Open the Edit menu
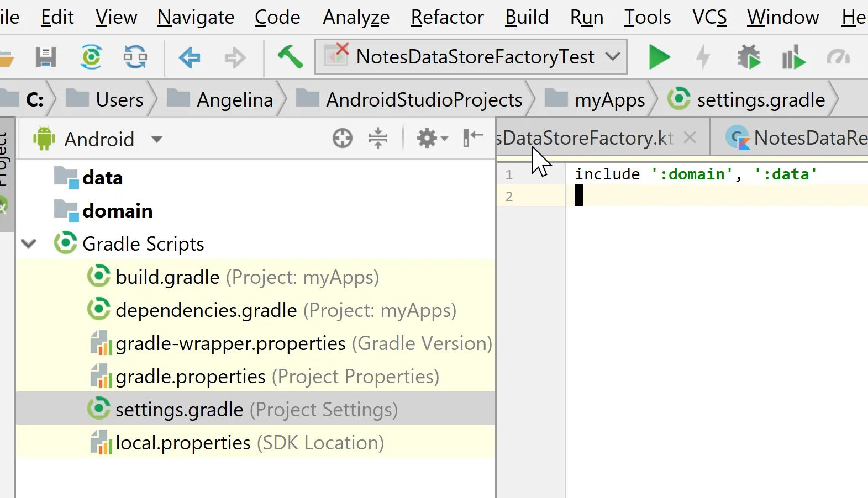Screen dimensions: 868x498 57,17
